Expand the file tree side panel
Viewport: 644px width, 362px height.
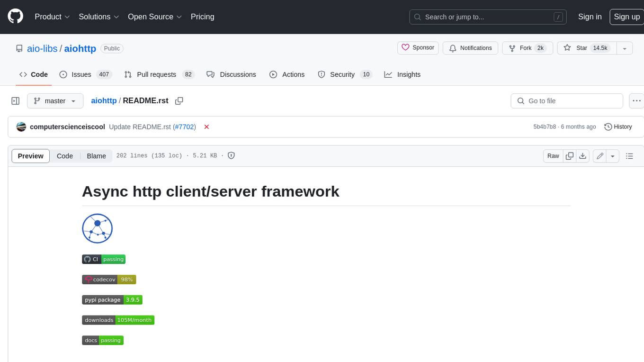coord(16,101)
